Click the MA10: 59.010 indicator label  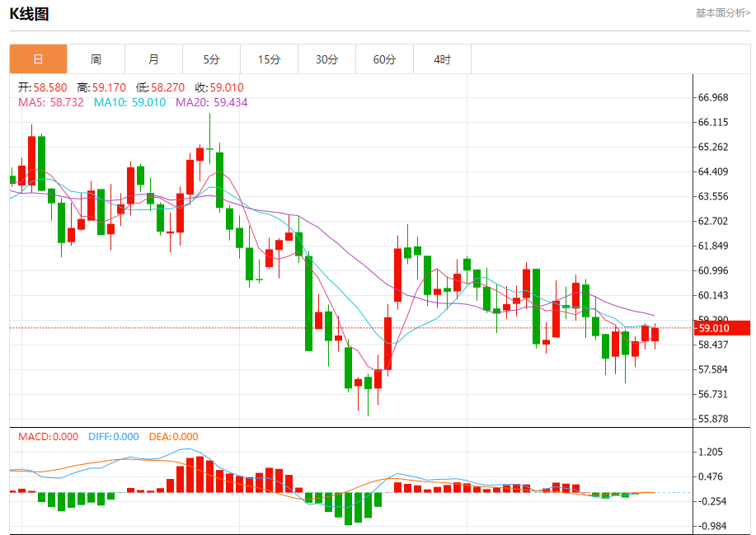pos(129,102)
